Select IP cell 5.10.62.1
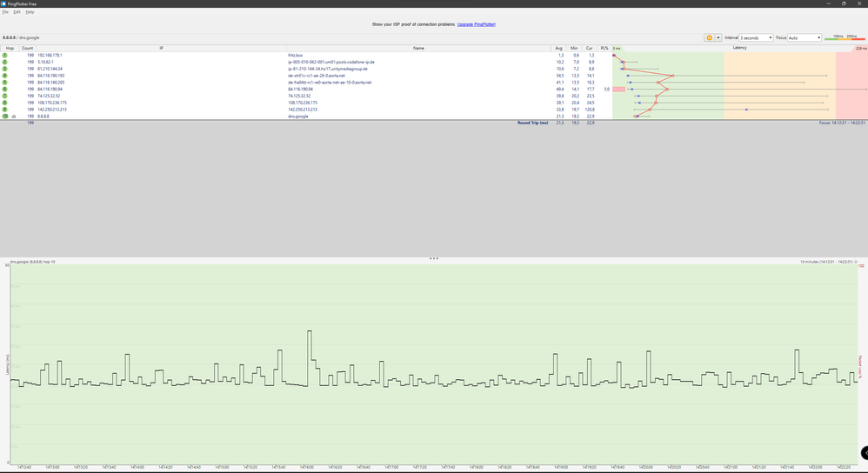Screen dimensions: 868x473 [x=45, y=62]
